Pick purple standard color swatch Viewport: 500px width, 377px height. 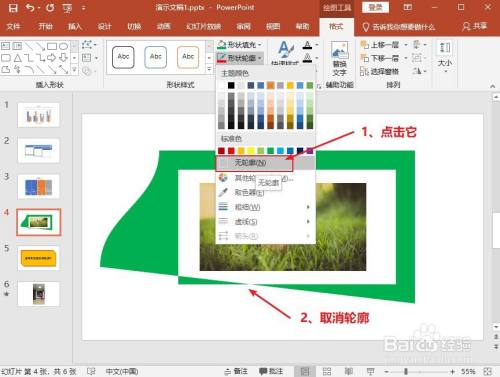point(310,151)
